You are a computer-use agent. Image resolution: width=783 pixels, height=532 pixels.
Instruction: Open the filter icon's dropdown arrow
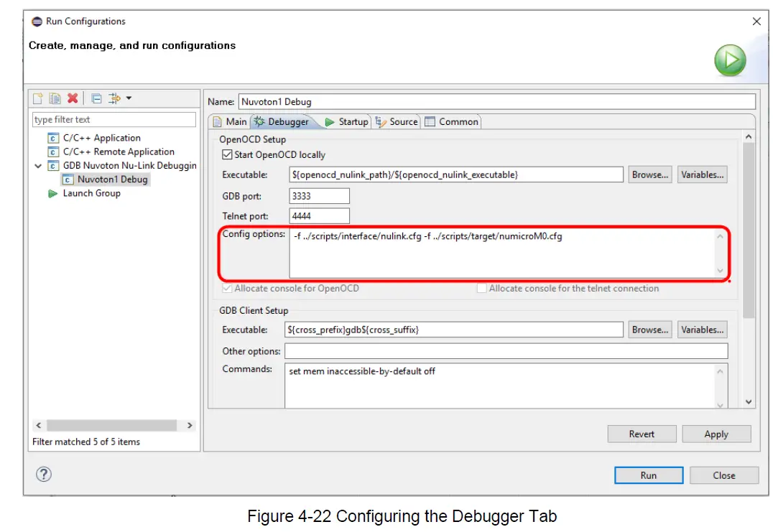click(x=129, y=98)
